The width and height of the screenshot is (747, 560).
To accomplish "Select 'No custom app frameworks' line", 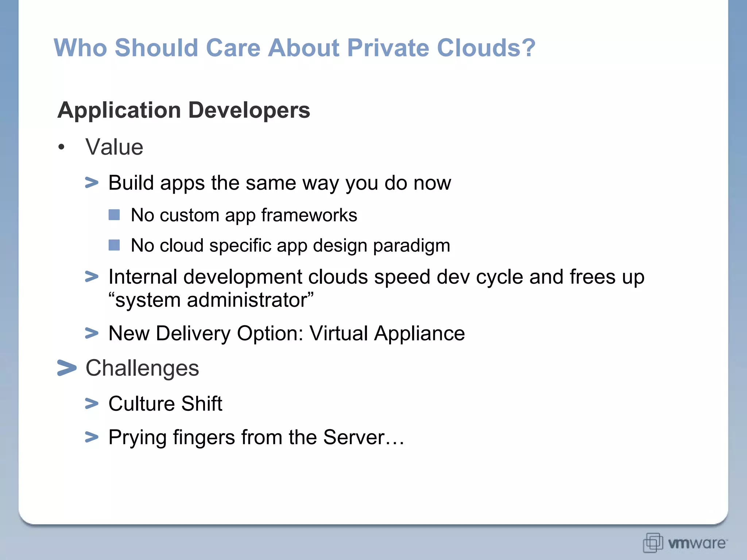I will coord(244,215).
